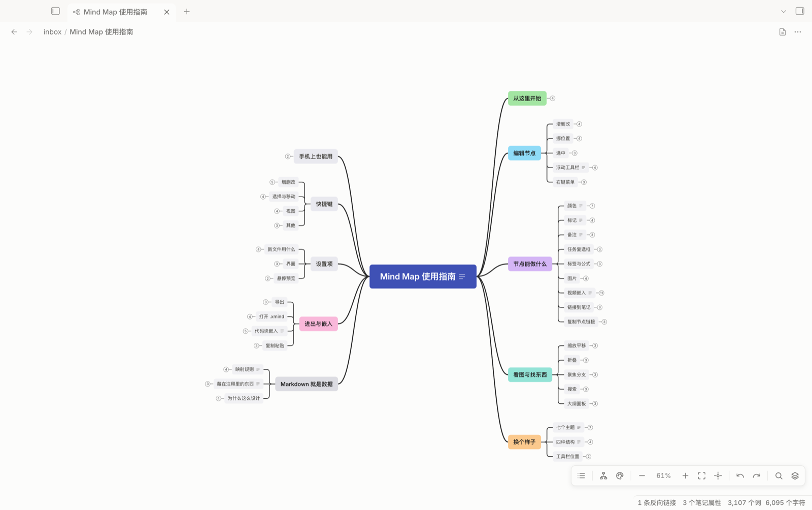Switch to document view icon

783,32
